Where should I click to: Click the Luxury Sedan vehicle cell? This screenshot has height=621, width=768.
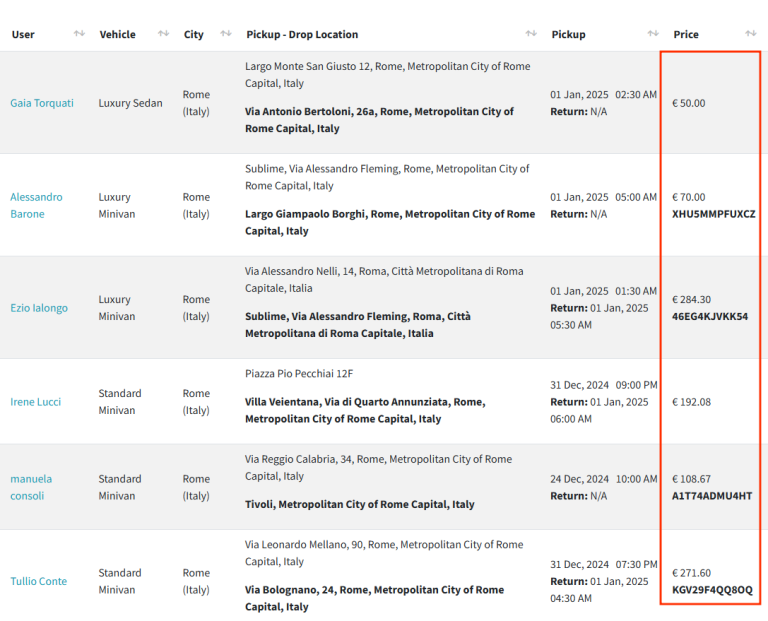coord(130,103)
